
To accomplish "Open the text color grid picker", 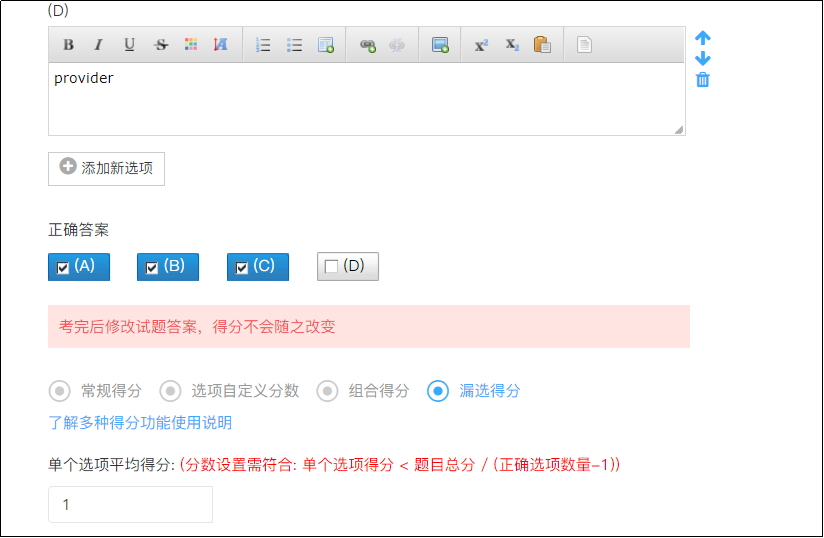I will 191,45.
